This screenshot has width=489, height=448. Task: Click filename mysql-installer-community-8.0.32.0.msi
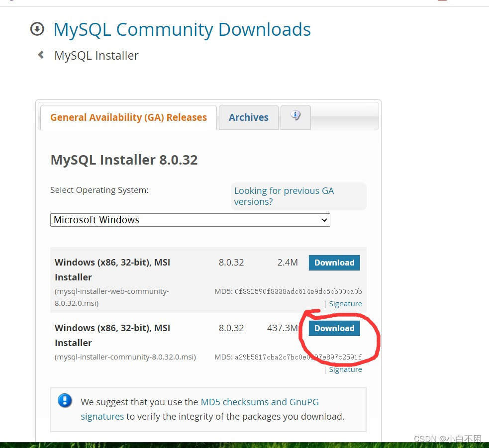[x=125, y=357]
